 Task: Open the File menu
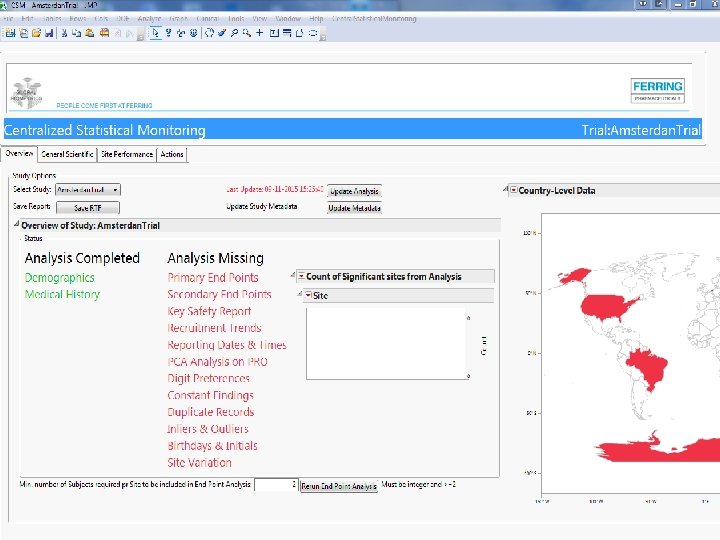pos(8,19)
